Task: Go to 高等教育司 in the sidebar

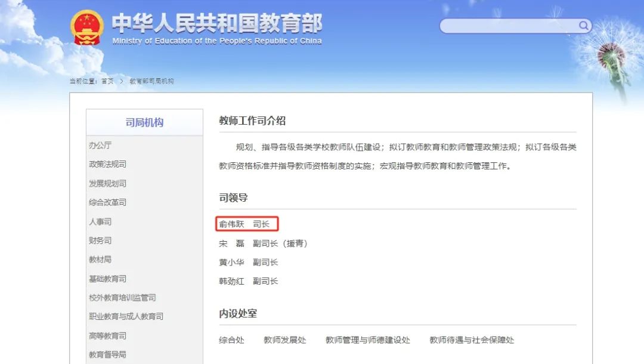Action: (107, 336)
